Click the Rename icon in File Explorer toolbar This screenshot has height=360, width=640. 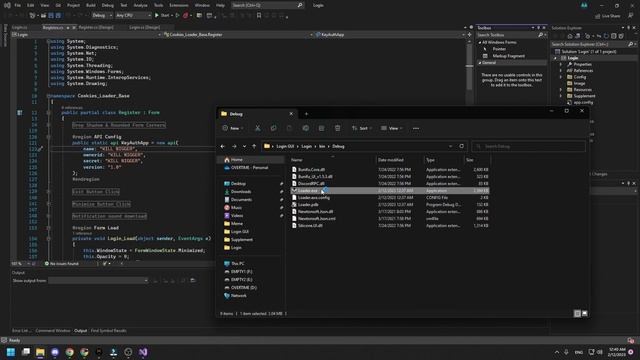(305, 128)
